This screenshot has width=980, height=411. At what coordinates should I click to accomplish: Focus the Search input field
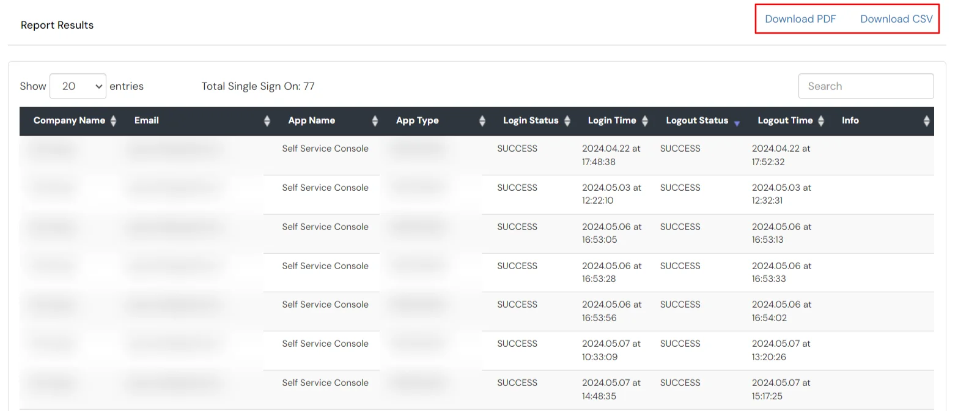[866, 86]
